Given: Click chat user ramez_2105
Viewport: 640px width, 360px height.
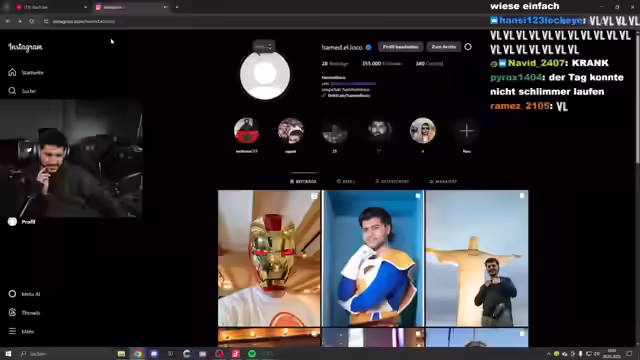Looking at the screenshot, I should pyautogui.click(x=519, y=106).
